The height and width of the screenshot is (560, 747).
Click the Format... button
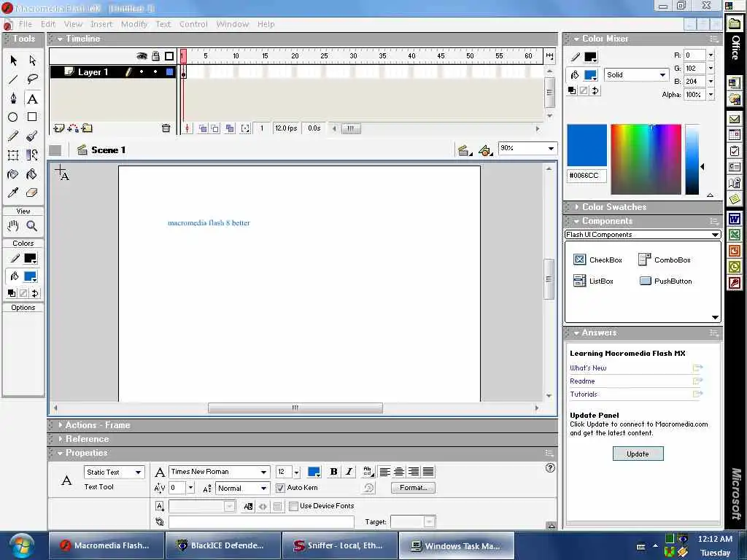click(413, 488)
